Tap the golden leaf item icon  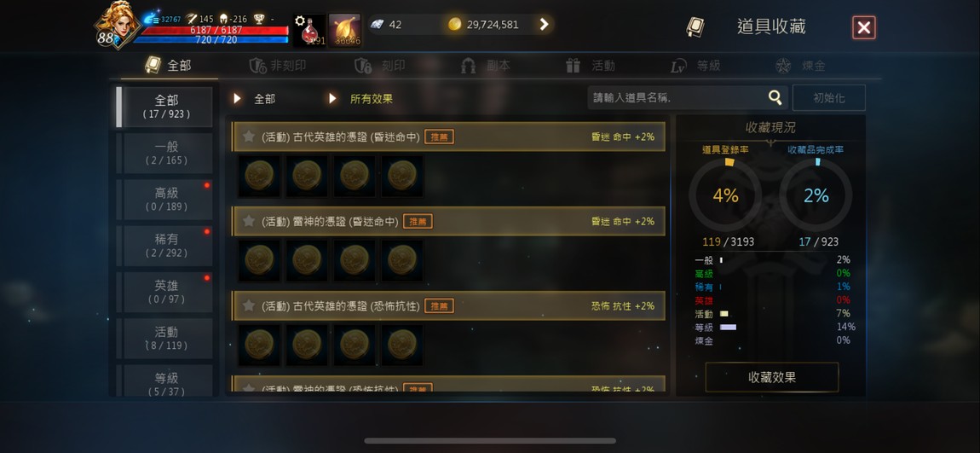tap(345, 31)
